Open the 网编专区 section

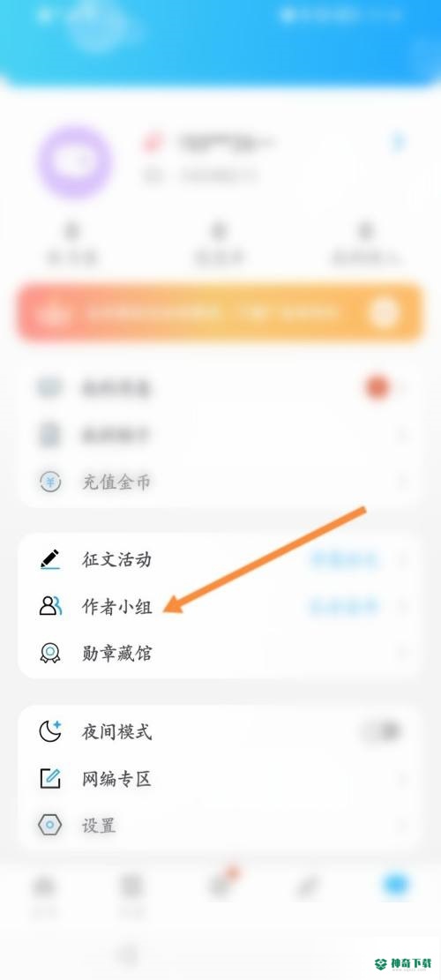point(220,779)
